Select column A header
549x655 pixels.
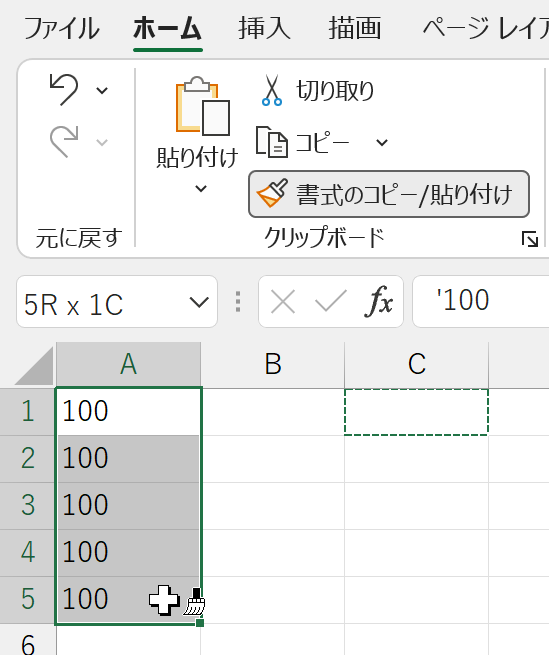click(x=128, y=364)
